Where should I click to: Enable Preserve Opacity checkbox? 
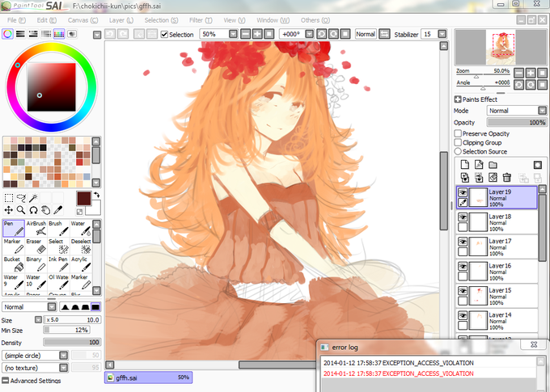(458, 133)
